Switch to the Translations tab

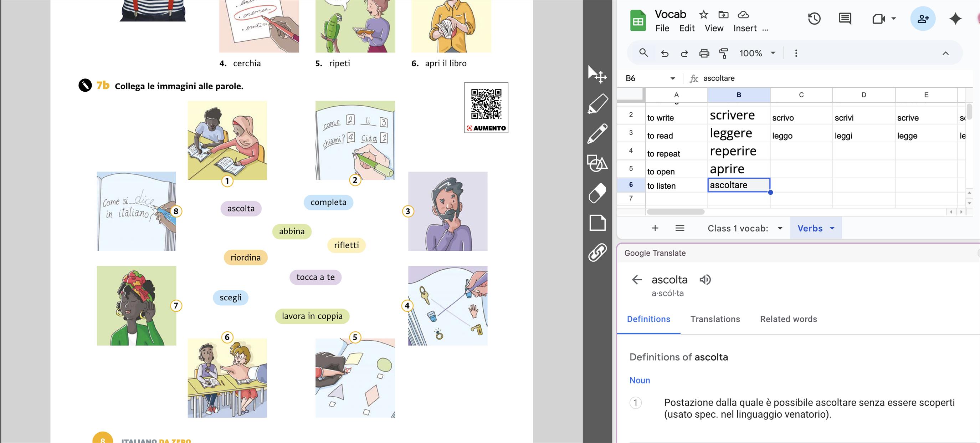(715, 319)
